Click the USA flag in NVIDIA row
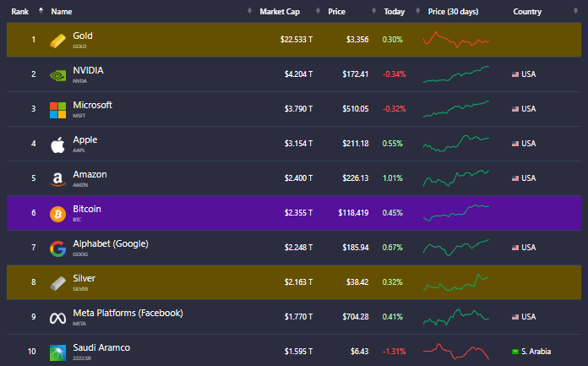Screen dimensions: 588x366 coord(515,74)
